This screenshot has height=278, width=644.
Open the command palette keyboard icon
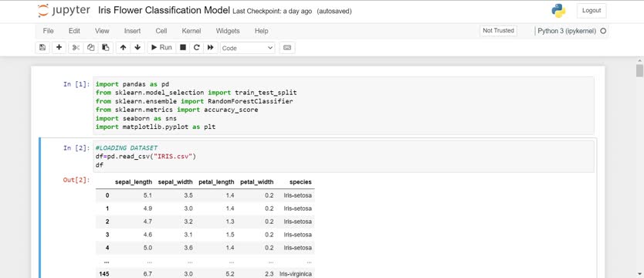point(287,48)
